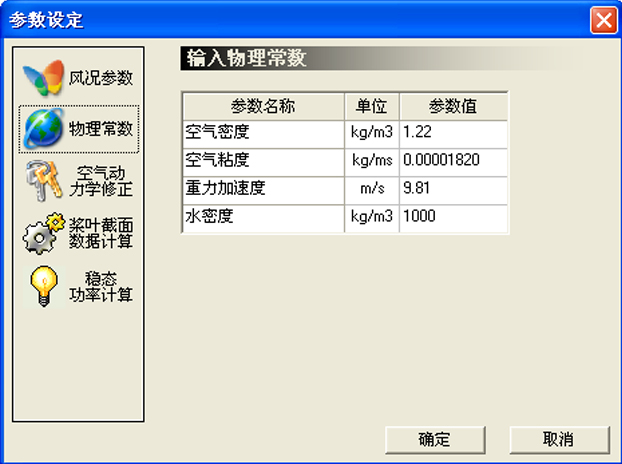Click the 空气粘度 parameter name cell
Image resolution: width=622 pixels, height=464 pixels.
coord(263,160)
